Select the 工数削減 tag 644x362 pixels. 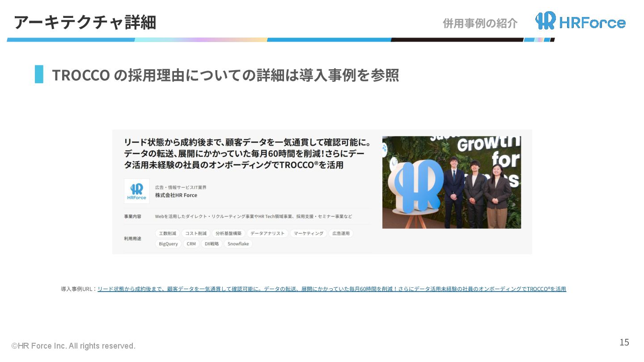(168, 233)
